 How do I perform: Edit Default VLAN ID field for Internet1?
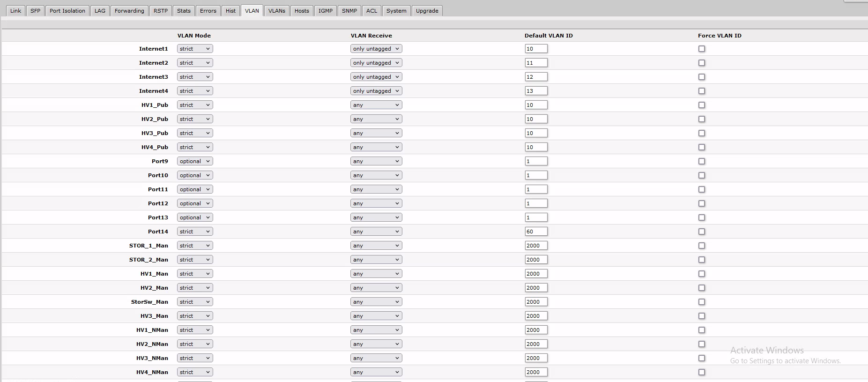536,49
